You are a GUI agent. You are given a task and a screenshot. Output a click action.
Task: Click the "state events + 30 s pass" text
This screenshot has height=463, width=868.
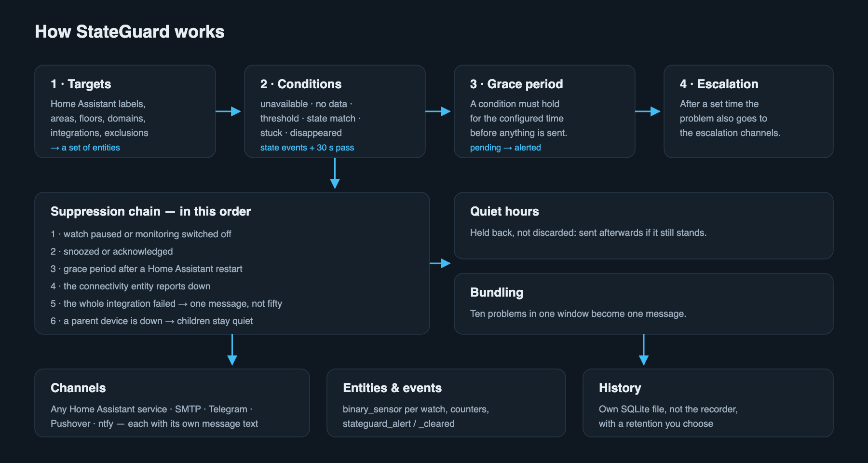click(307, 148)
